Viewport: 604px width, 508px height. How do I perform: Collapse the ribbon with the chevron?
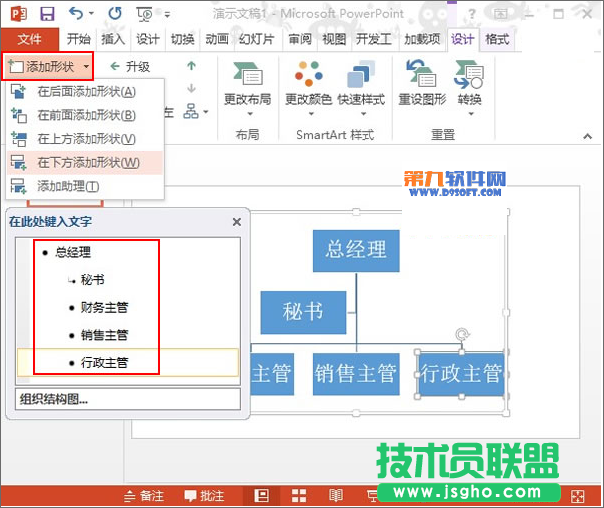(587, 136)
